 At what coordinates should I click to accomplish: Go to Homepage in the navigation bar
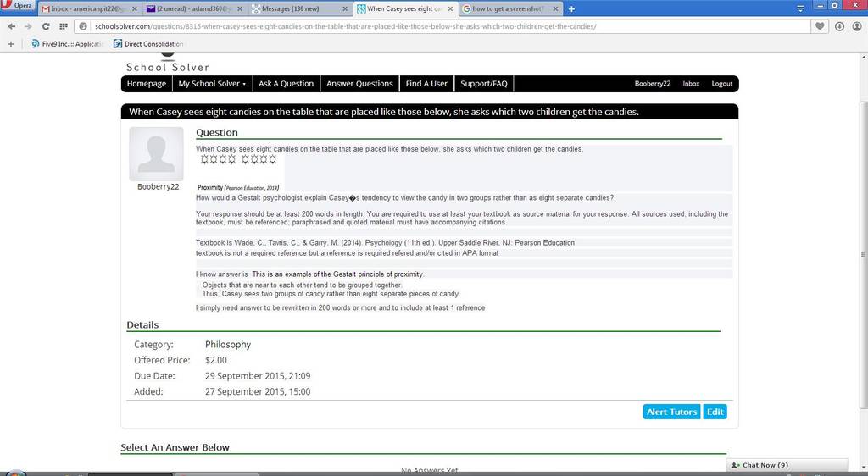146,84
